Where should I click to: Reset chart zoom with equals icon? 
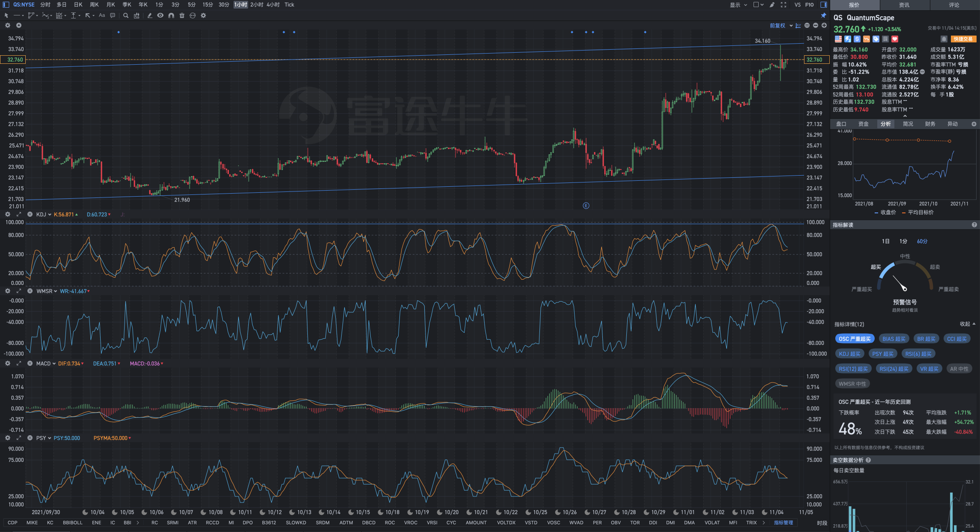pos(807,26)
